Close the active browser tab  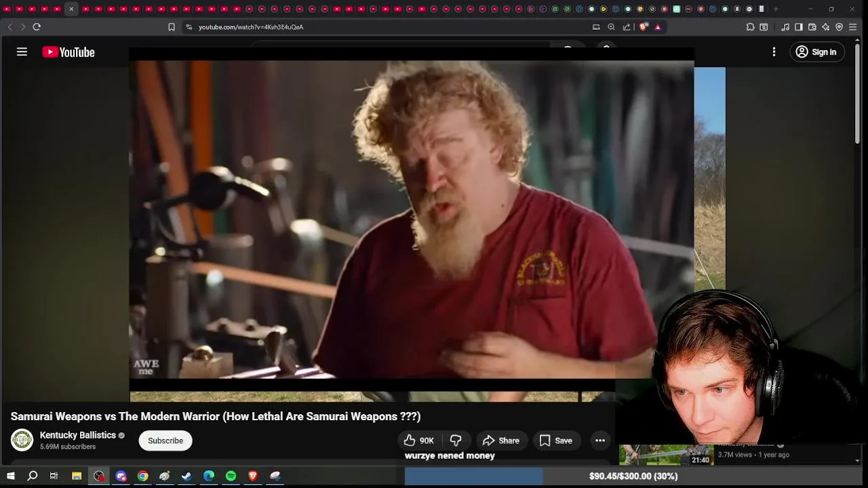(71, 9)
